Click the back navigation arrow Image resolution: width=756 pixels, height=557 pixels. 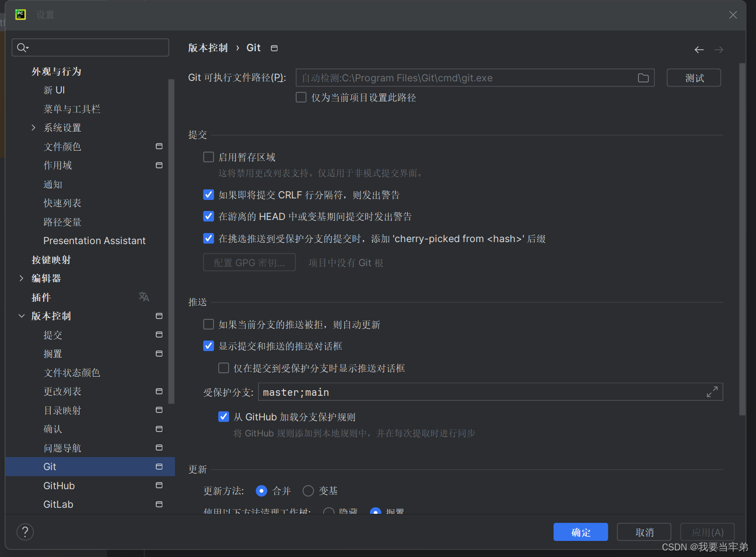click(x=699, y=49)
